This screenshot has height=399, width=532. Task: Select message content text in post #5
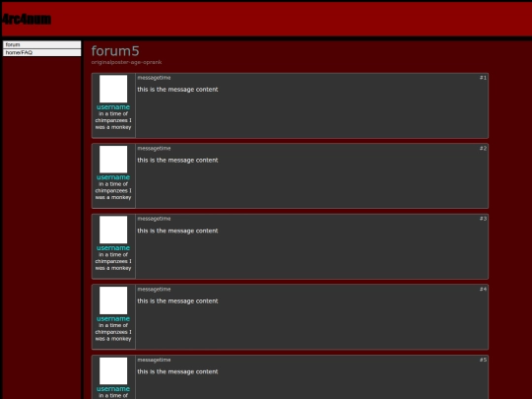(177, 371)
